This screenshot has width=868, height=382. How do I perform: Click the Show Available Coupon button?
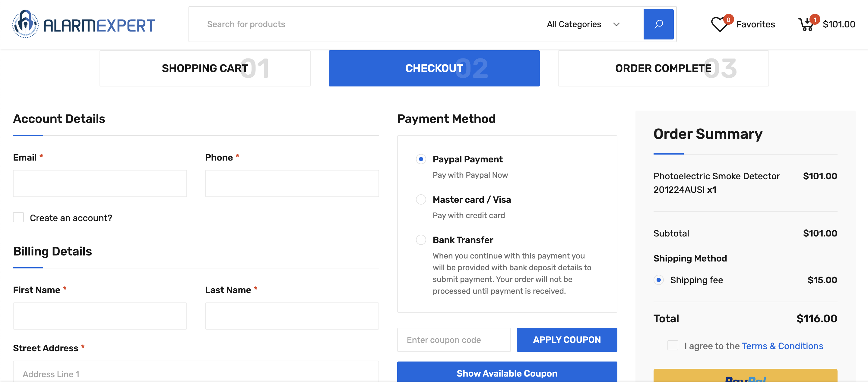click(507, 373)
